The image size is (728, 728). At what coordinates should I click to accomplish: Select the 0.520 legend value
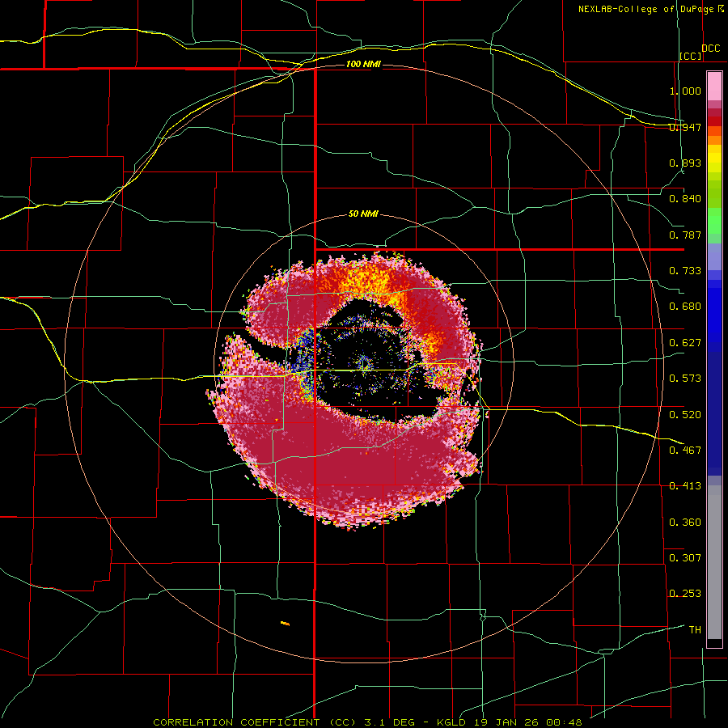pyautogui.click(x=685, y=414)
